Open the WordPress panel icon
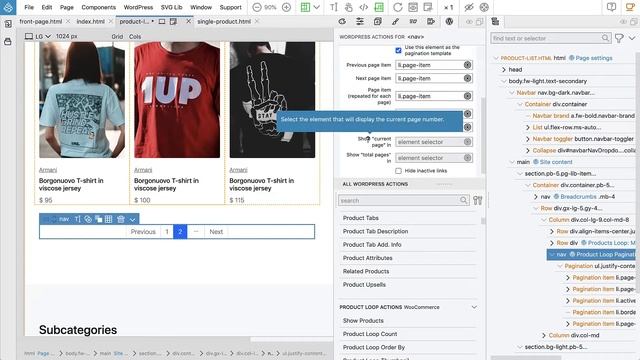The width and height of the screenshot is (640, 360). [449, 21]
